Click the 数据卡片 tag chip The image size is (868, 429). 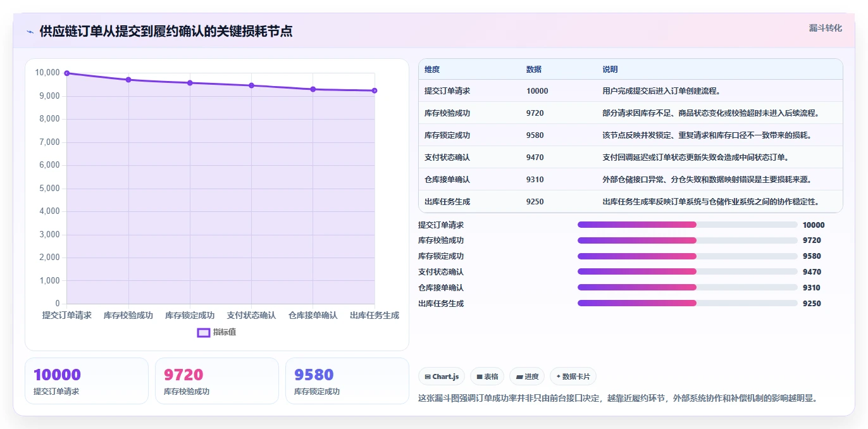573,376
